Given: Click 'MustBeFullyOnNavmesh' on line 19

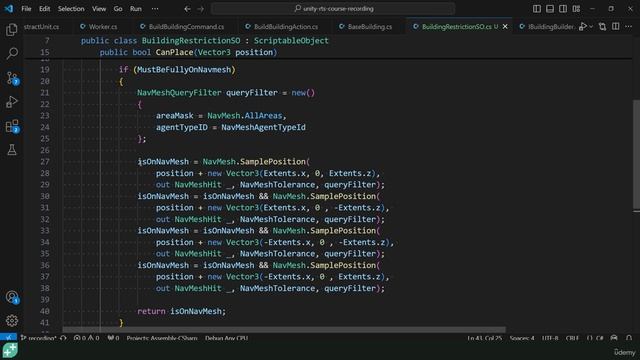Looking at the screenshot, I should tap(184, 70).
